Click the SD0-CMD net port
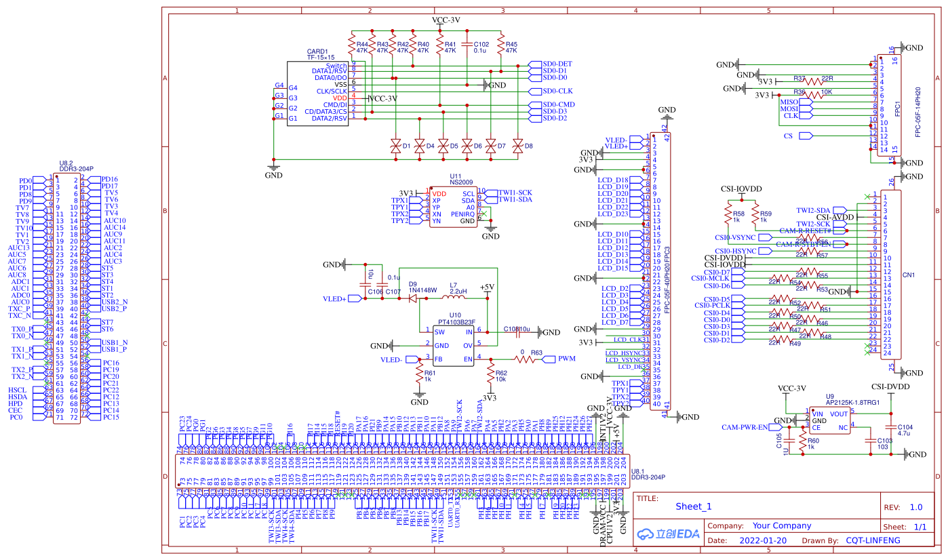Viewport: 948px width, 560px height. point(551,104)
